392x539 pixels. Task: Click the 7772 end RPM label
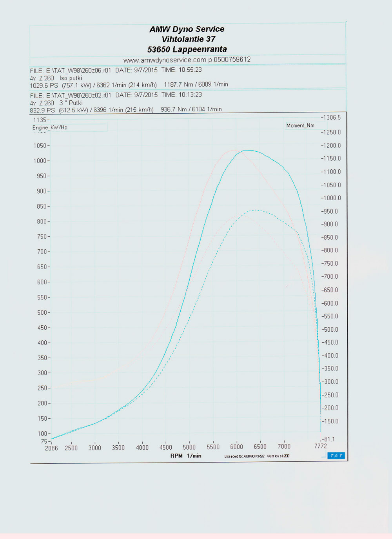pyautogui.click(x=320, y=446)
